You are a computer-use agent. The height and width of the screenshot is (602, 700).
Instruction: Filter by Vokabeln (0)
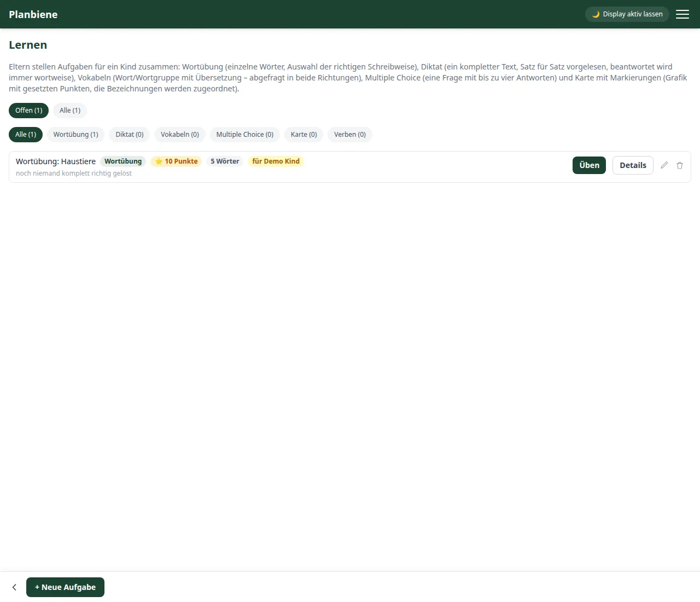(180, 135)
